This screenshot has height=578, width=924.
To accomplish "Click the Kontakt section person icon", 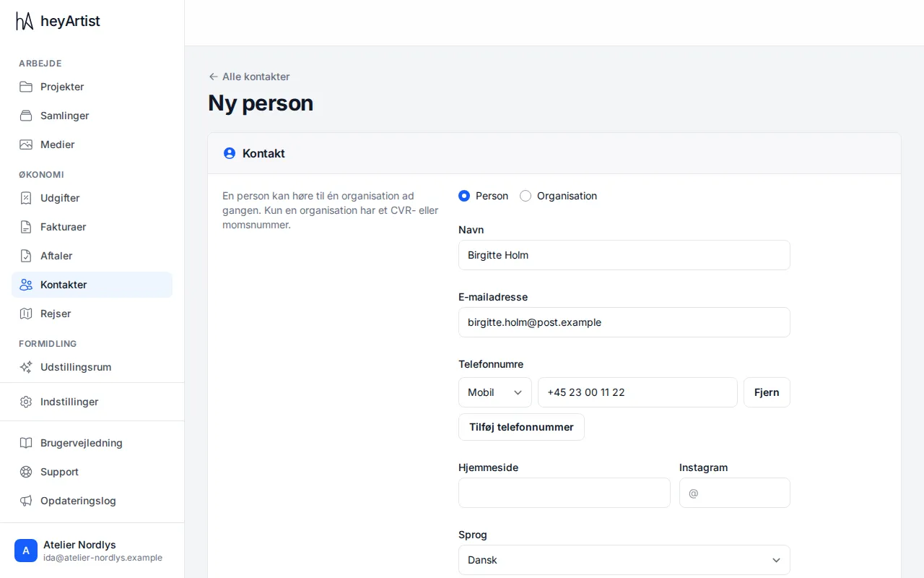I will (x=230, y=153).
